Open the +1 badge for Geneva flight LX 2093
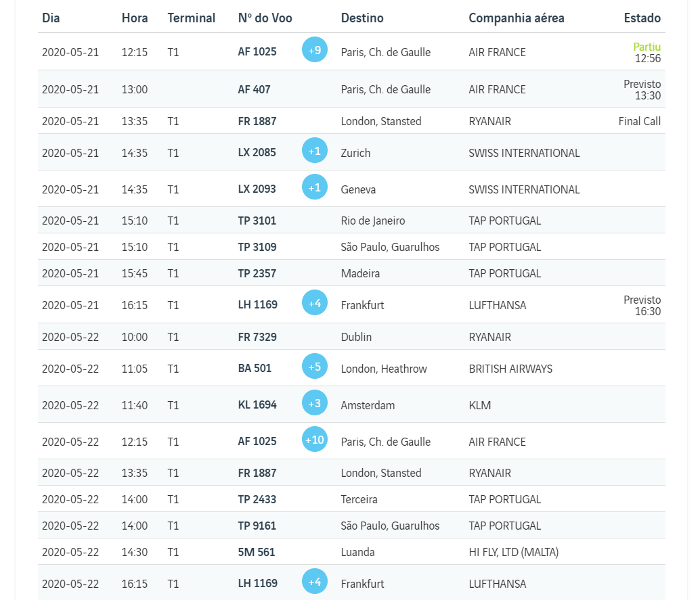The height and width of the screenshot is (600, 700). [x=314, y=187]
